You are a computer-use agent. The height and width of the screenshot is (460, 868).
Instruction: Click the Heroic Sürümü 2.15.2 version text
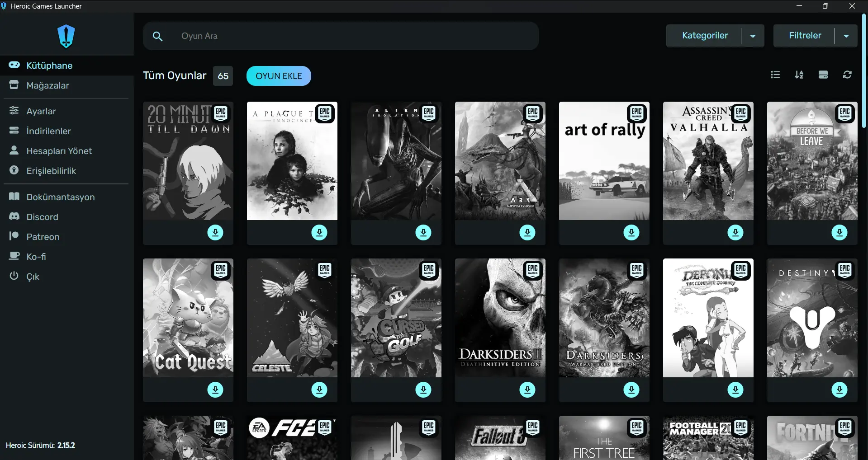click(x=40, y=445)
